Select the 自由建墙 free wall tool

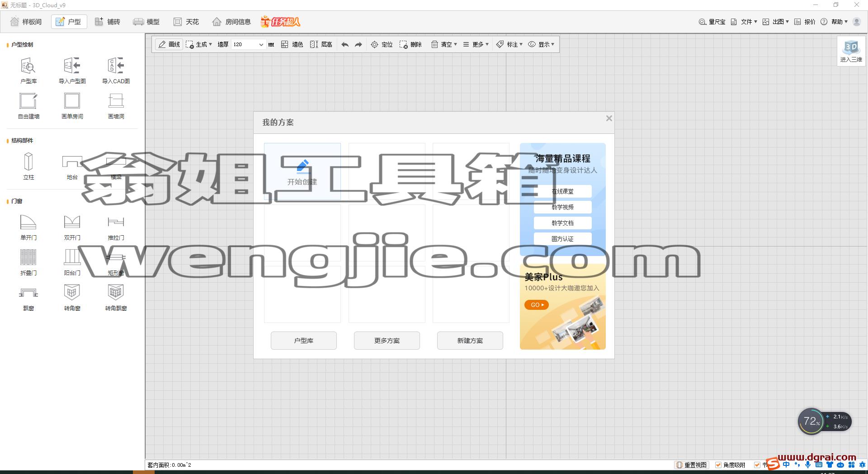click(x=28, y=106)
